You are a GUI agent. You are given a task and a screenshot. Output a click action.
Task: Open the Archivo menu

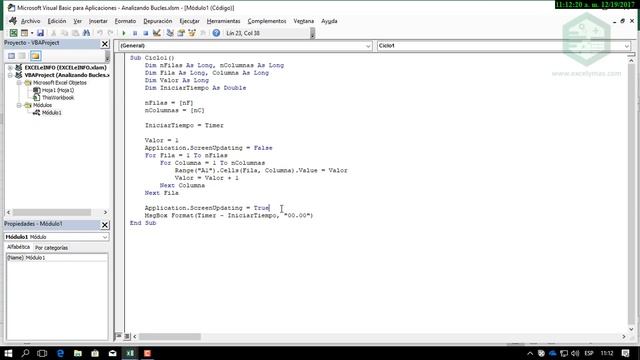31,21
